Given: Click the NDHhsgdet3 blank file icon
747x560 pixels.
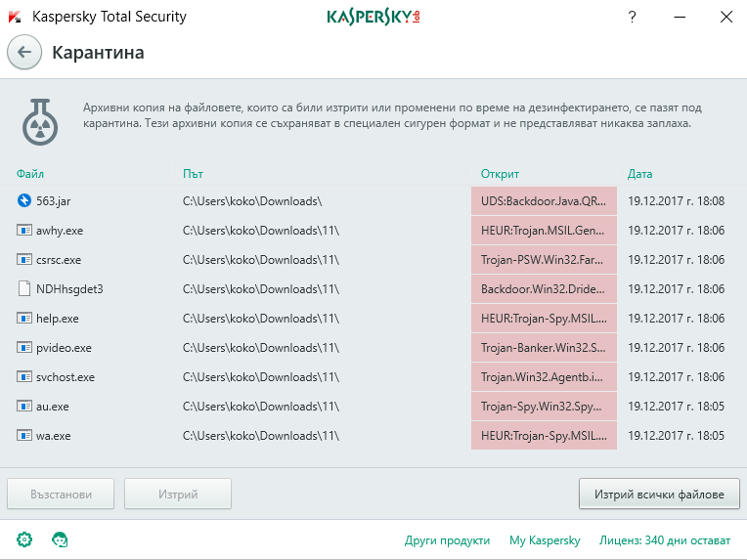Looking at the screenshot, I should click(x=23, y=288).
